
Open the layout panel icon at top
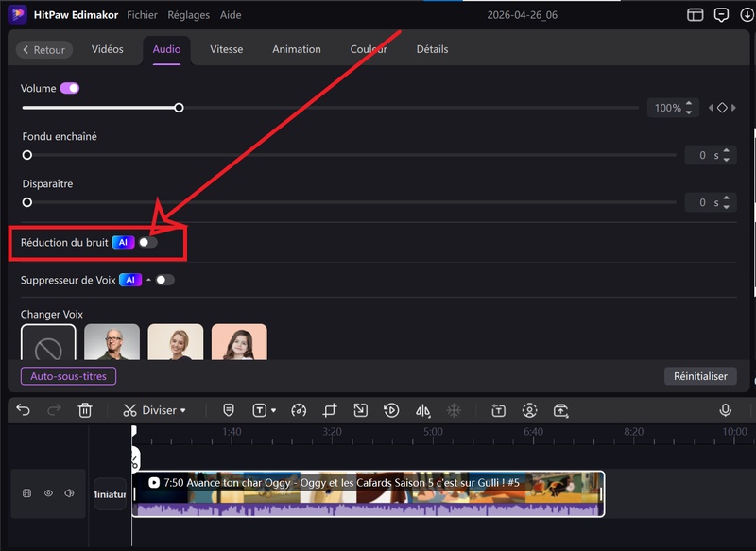(x=696, y=15)
